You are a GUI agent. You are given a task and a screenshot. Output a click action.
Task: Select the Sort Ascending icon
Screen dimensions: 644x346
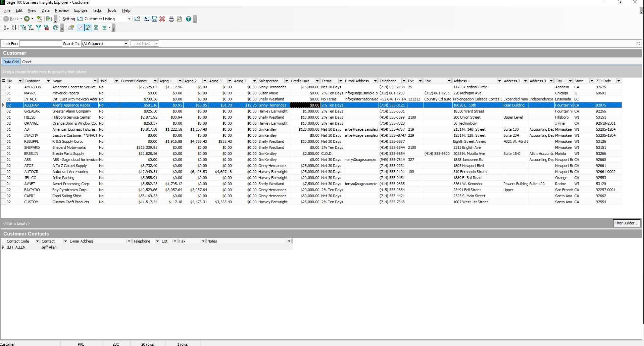6,28
